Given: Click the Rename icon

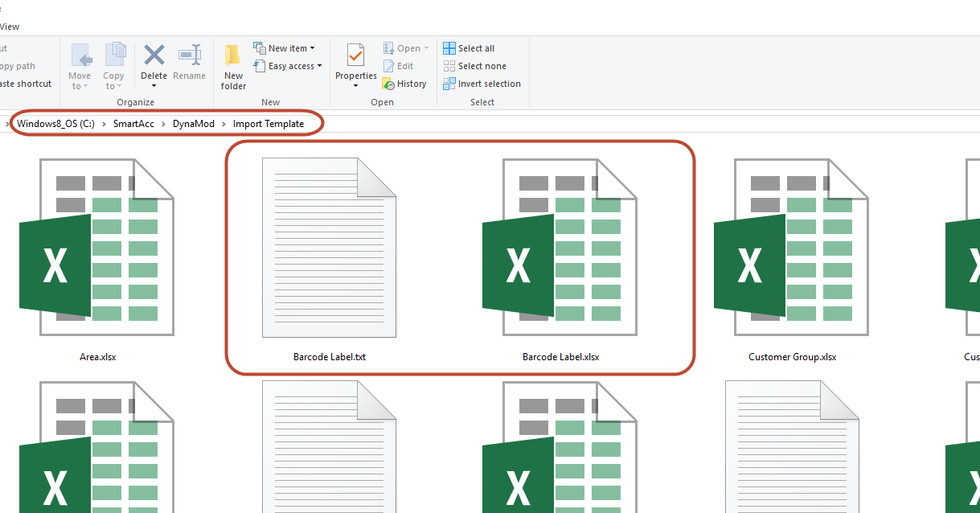Looking at the screenshot, I should click(x=190, y=55).
